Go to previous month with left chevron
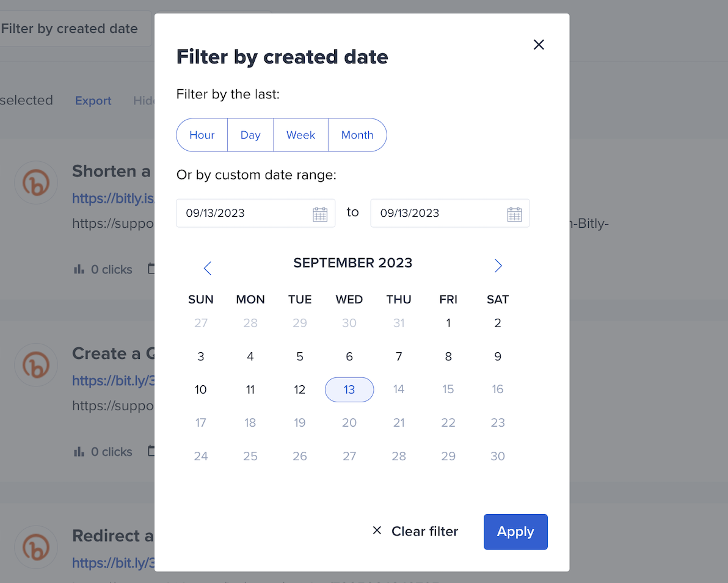728x583 pixels. [208, 268]
